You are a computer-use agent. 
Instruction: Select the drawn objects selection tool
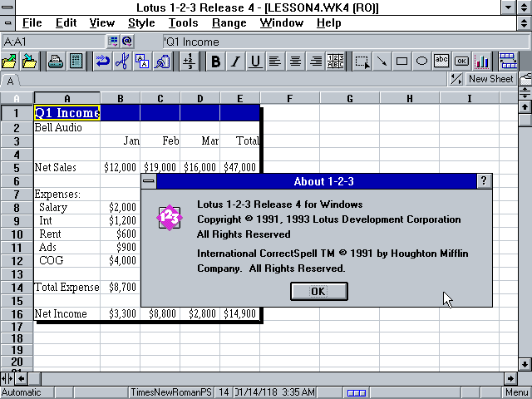tap(362, 62)
